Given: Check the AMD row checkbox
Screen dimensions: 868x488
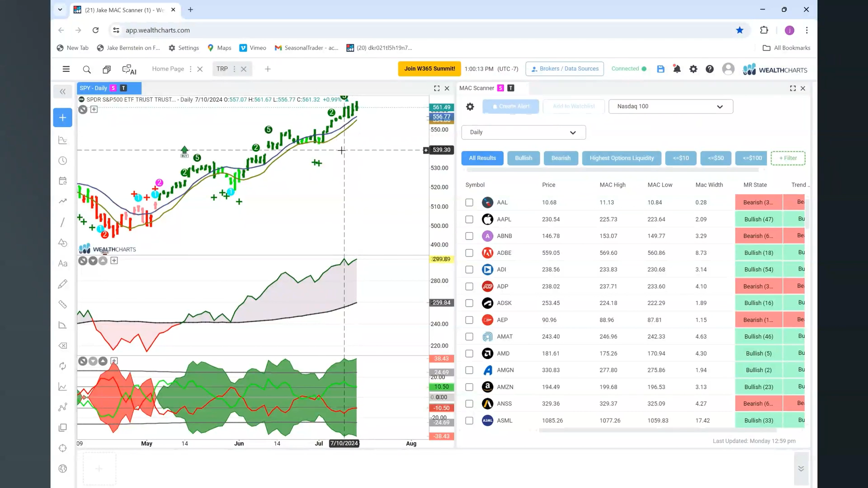Looking at the screenshot, I should tap(469, 354).
